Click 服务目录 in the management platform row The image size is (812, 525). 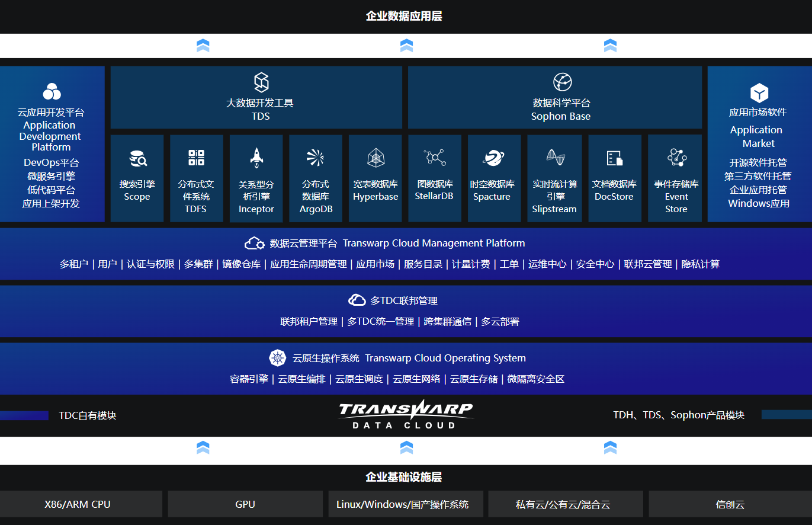pyautogui.click(x=423, y=264)
